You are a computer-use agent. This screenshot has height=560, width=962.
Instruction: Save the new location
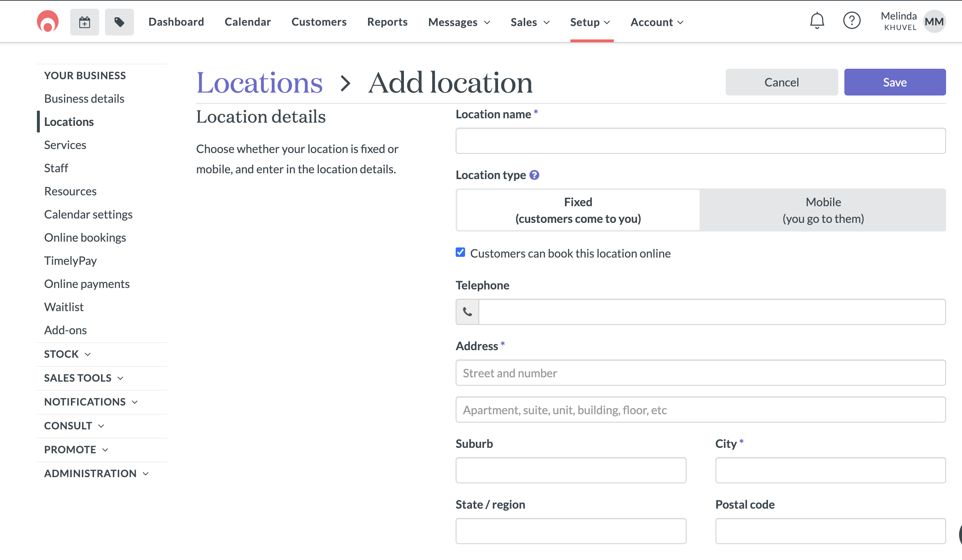click(x=895, y=82)
